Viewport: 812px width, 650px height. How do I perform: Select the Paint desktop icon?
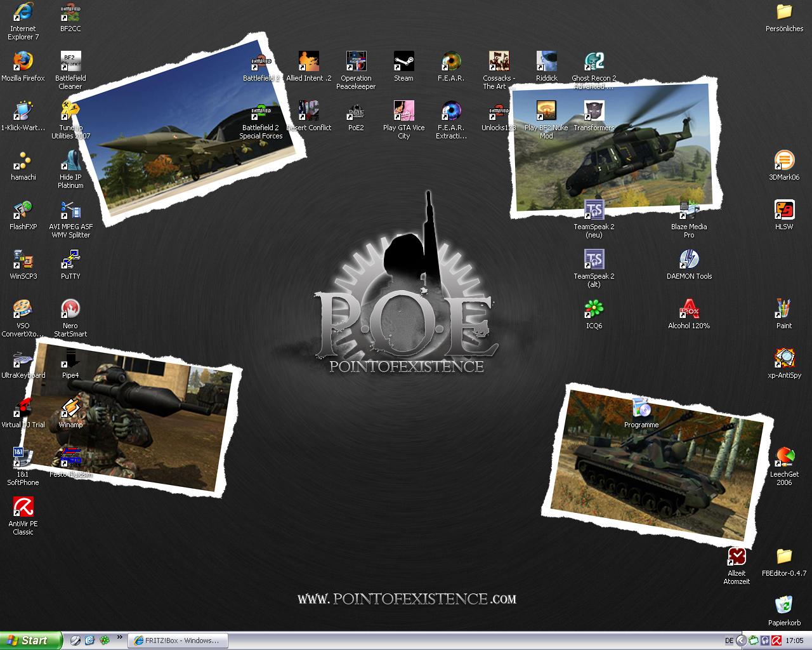pyautogui.click(x=784, y=309)
